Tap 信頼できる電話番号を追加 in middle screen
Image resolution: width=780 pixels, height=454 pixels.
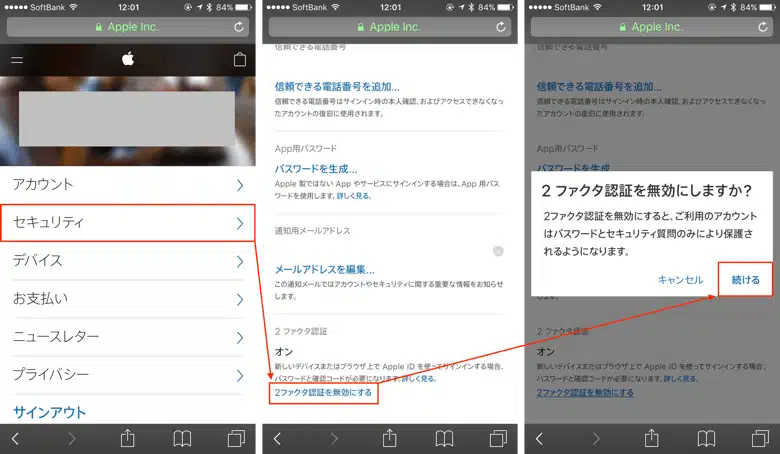pyautogui.click(x=337, y=87)
